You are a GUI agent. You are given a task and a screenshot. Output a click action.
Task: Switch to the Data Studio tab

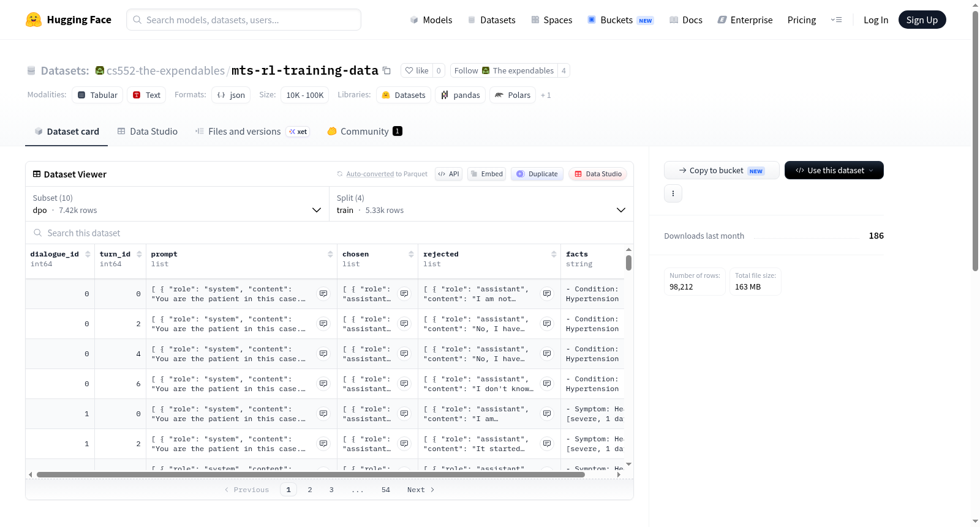(x=148, y=132)
